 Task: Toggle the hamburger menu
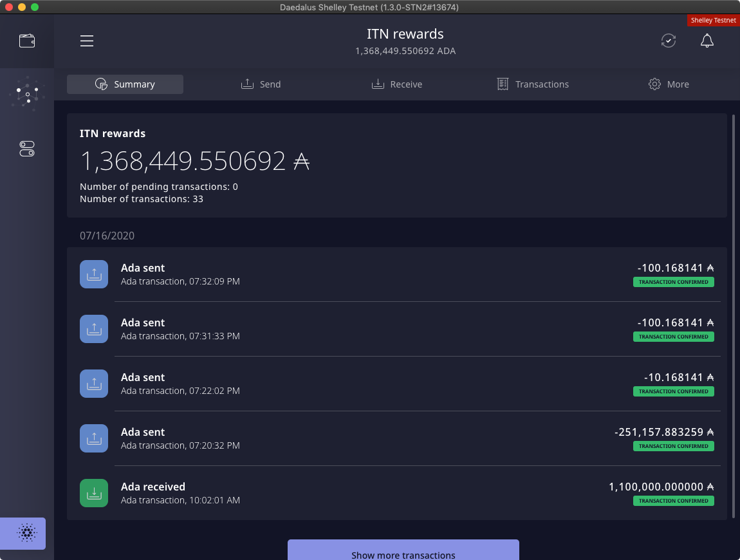[87, 41]
